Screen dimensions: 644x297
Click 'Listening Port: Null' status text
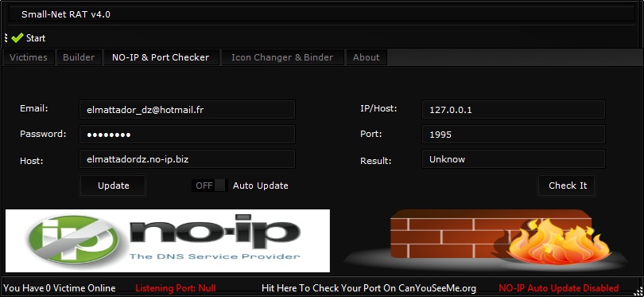pyautogui.click(x=176, y=288)
